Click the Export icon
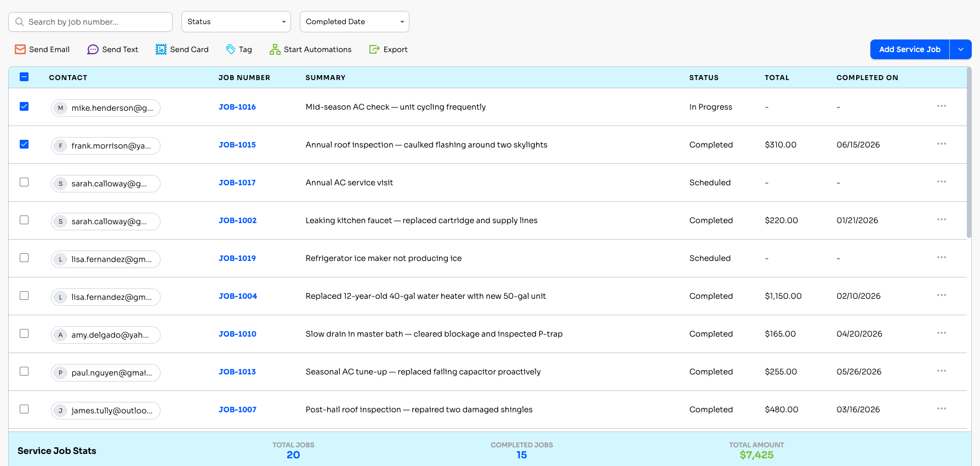The height and width of the screenshot is (466, 980). pos(374,49)
